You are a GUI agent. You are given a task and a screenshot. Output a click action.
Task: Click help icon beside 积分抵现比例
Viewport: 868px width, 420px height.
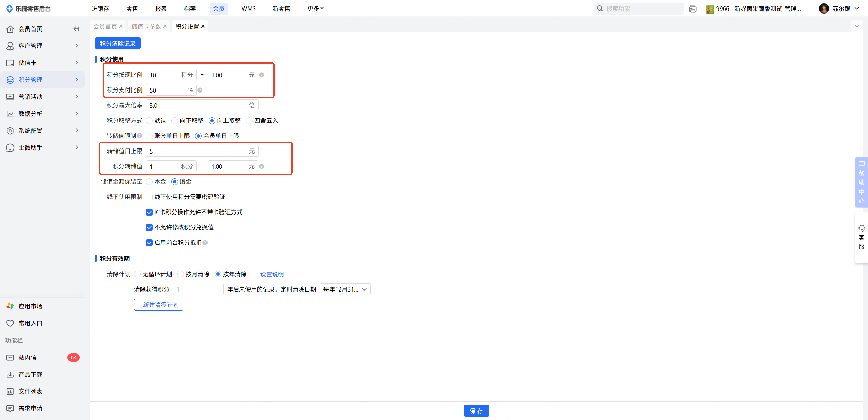pos(262,75)
